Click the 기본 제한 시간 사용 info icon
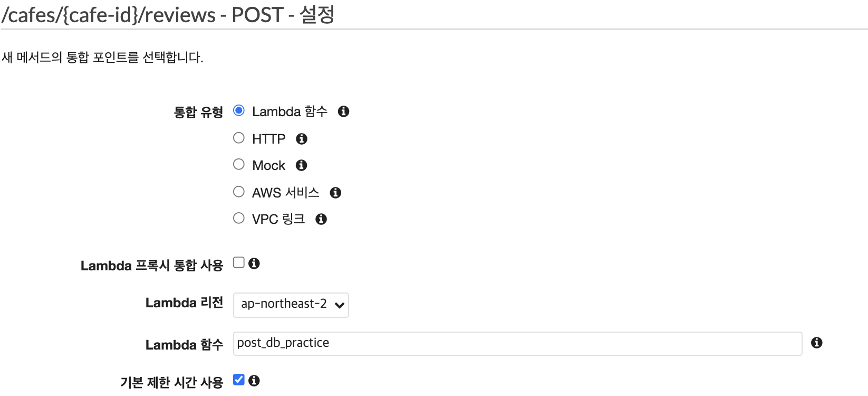 click(x=255, y=380)
